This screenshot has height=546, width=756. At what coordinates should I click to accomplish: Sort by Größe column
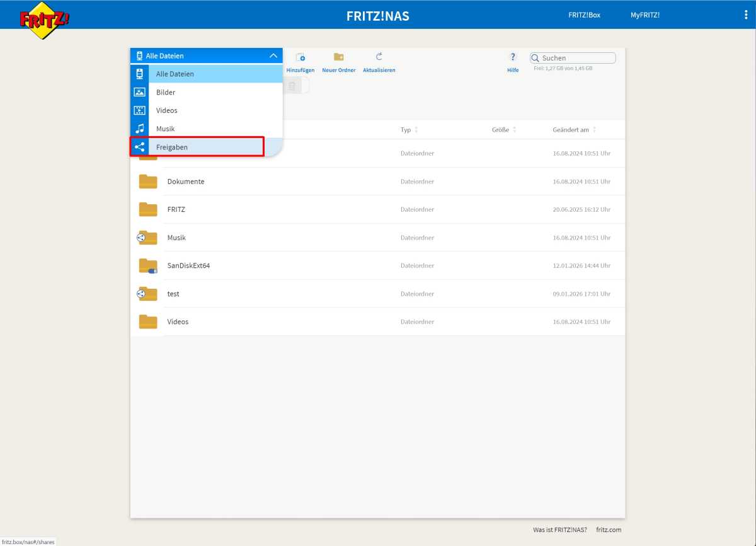(504, 130)
